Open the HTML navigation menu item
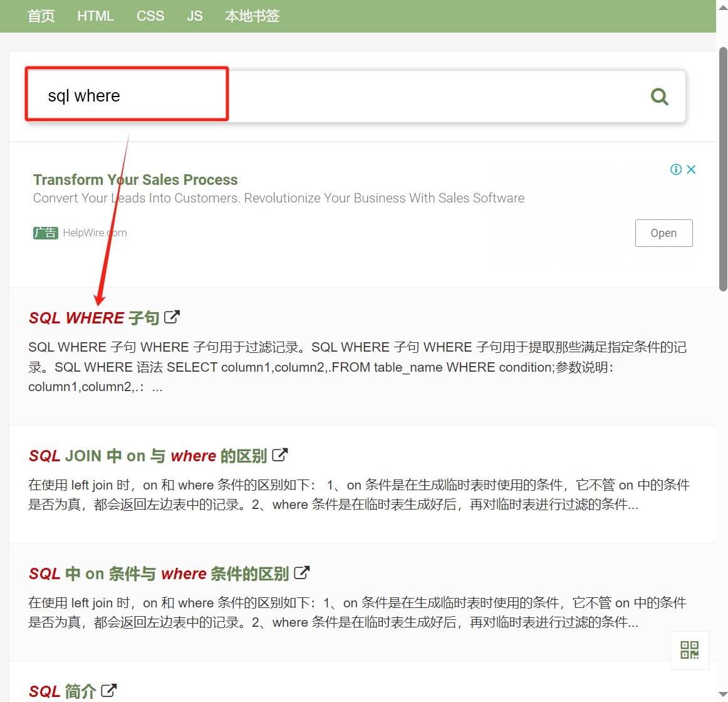 tap(95, 16)
